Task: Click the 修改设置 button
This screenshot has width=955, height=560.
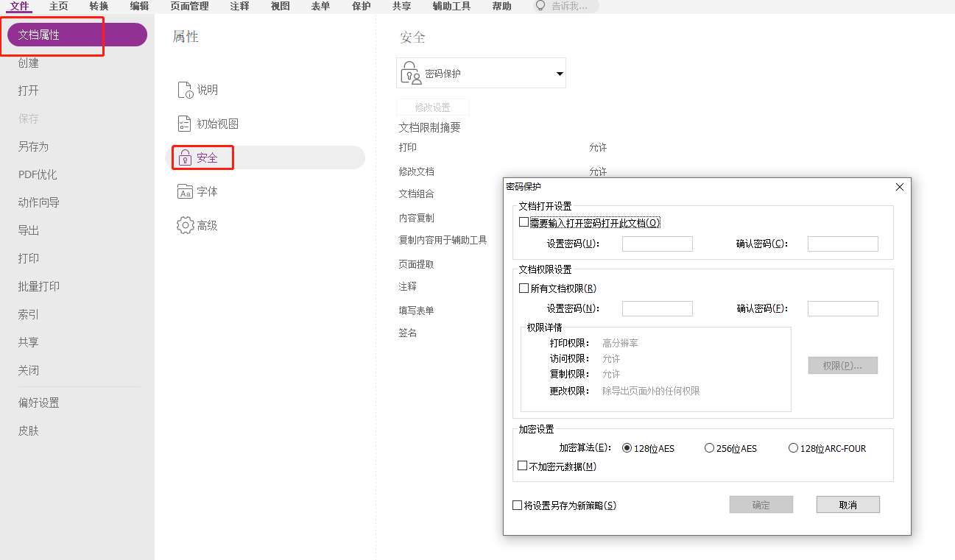Action: pyautogui.click(x=432, y=107)
